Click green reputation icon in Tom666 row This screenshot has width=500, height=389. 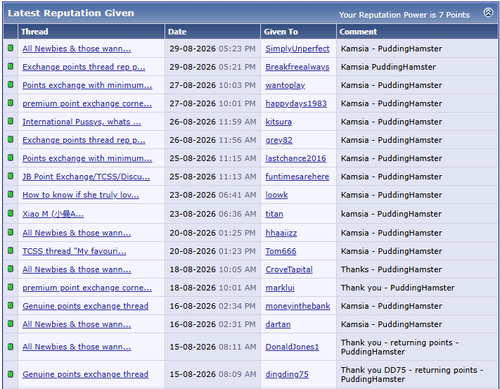[11, 251]
